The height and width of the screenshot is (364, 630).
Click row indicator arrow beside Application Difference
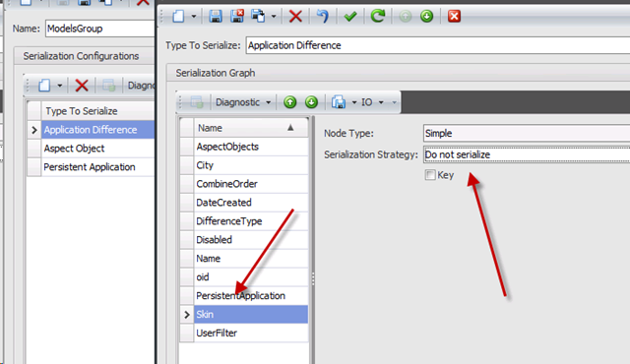[34, 130]
